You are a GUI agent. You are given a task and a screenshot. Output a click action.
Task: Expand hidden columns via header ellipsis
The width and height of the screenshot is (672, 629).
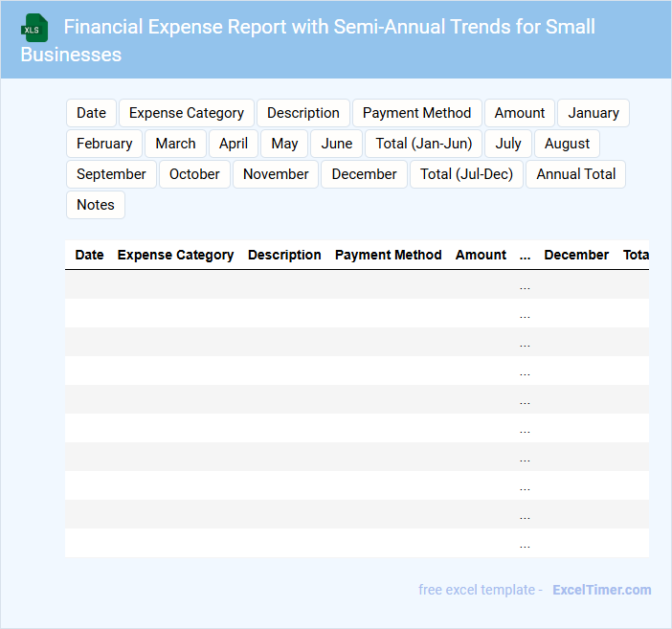525,255
